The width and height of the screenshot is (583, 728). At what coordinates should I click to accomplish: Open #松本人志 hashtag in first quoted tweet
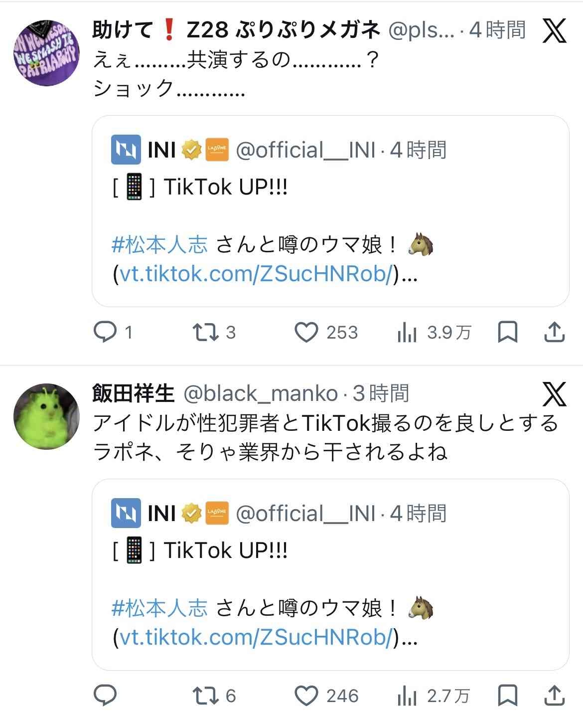pyautogui.click(x=159, y=245)
